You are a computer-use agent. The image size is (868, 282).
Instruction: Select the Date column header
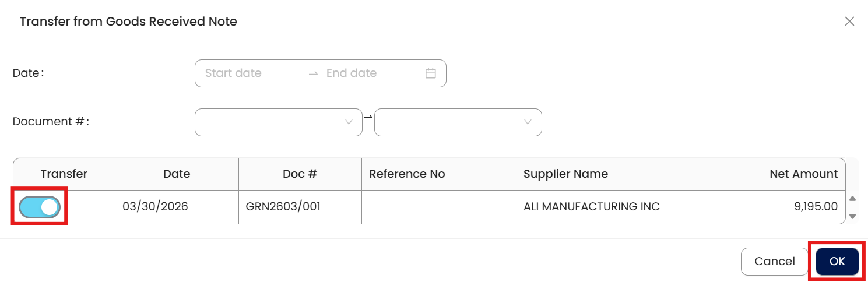(177, 174)
